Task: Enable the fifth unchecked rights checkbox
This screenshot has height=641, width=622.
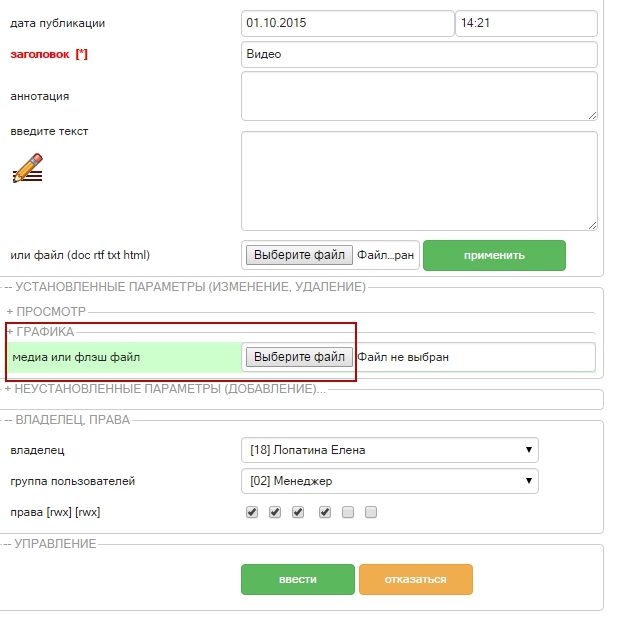Action: click(348, 512)
